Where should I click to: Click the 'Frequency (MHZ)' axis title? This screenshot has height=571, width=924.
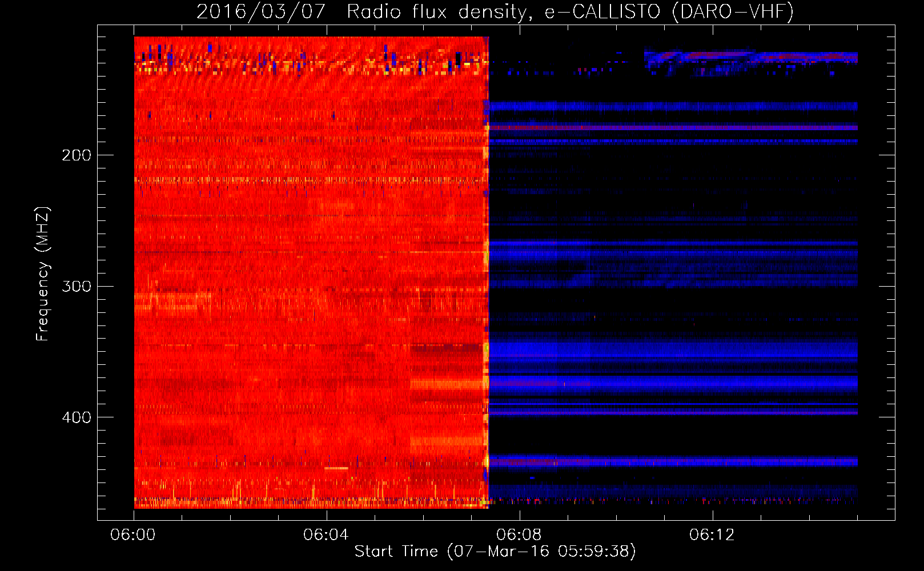pyautogui.click(x=43, y=274)
